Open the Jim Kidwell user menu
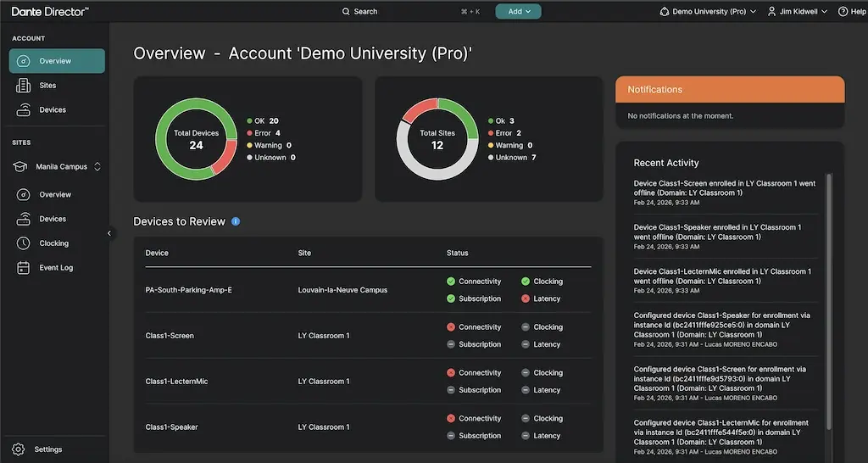This screenshot has width=868, height=463. (x=797, y=12)
